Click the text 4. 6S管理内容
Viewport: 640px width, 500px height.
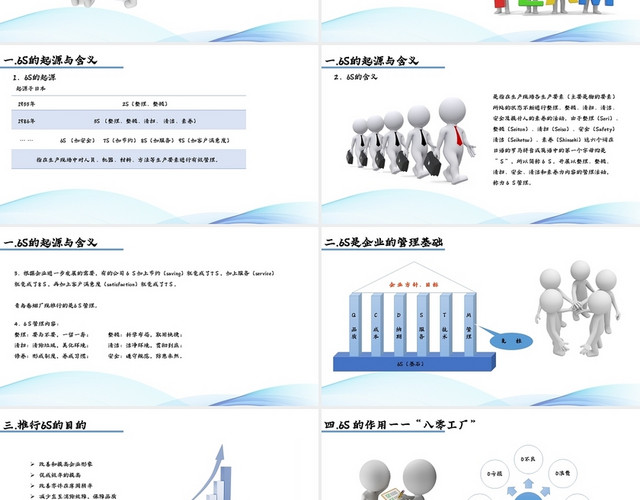pyautogui.click(x=37, y=324)
